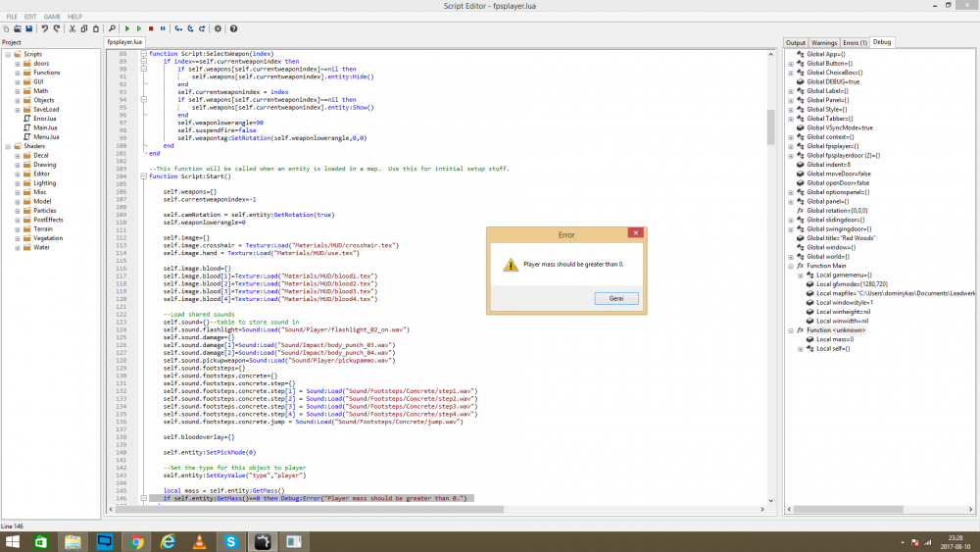Open Main.lua in the project tree
The image size is (980, 552).
point(44,127)
